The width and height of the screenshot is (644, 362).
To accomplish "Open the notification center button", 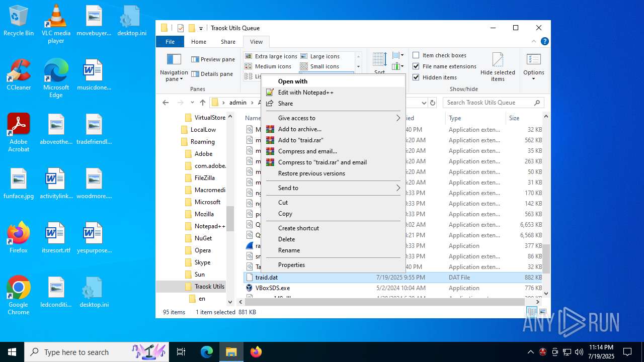I will click(x=627, y=352).
